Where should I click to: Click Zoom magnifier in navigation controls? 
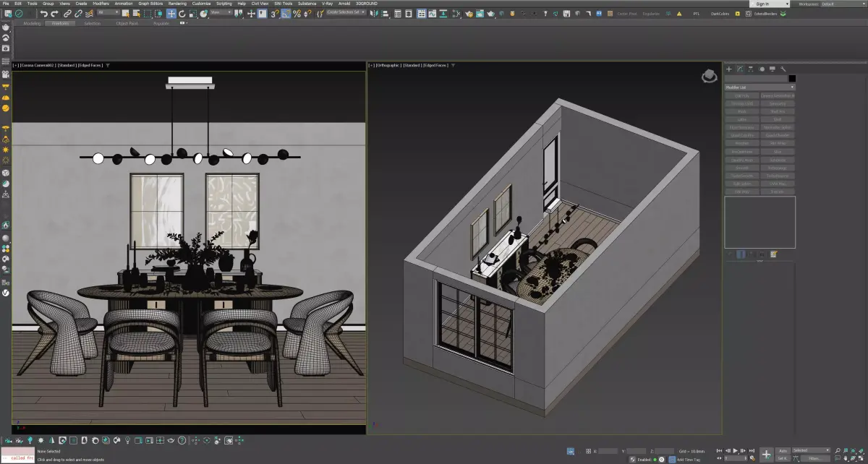click(x=838, y=450)
